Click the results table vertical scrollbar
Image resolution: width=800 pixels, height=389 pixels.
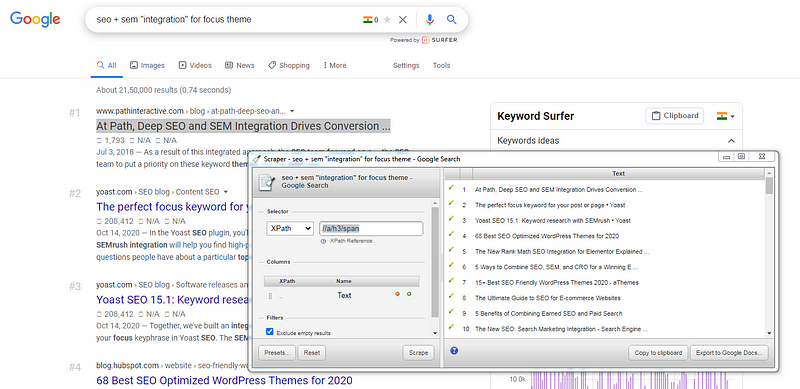769,185
